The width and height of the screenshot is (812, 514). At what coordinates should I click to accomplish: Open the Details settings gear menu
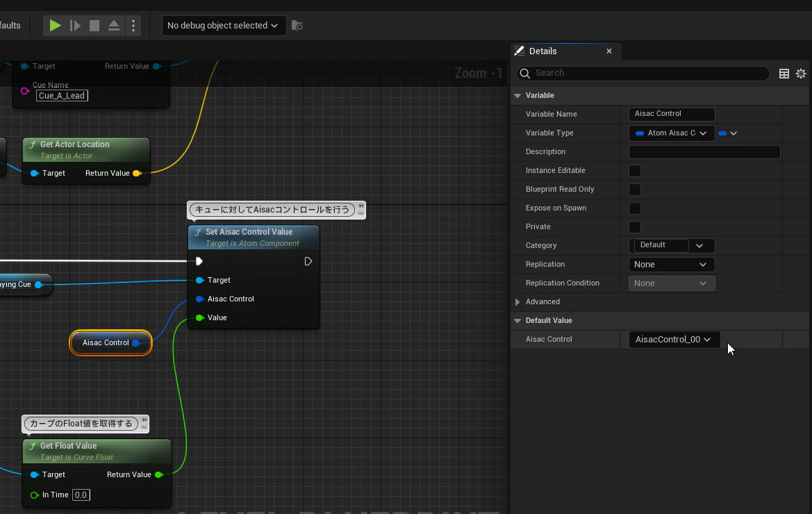pyautogui.click(x=801, y=74)
